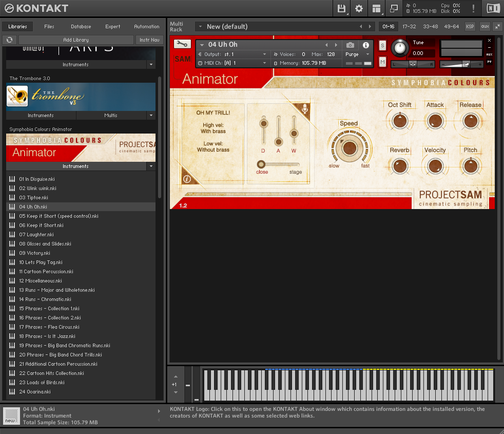Click the D microphone fader
Screen dimensions: 504x434
(x=264, y=124)
